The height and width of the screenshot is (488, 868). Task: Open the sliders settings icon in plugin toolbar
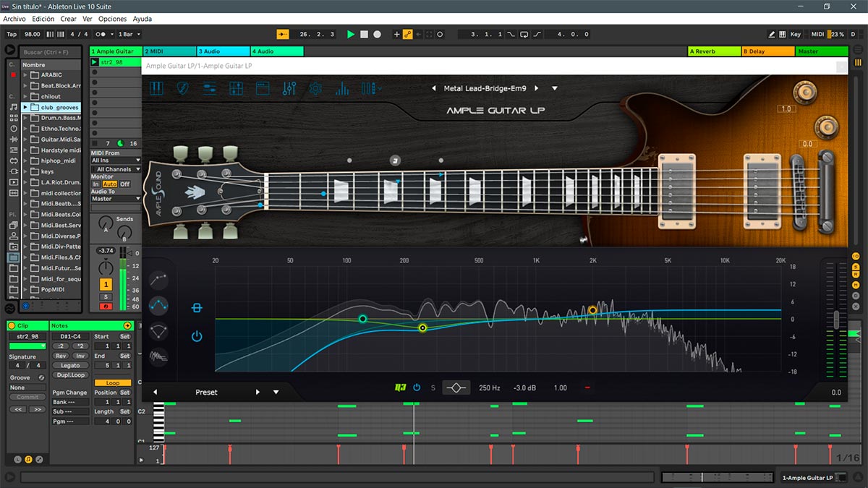click(210, 88)
